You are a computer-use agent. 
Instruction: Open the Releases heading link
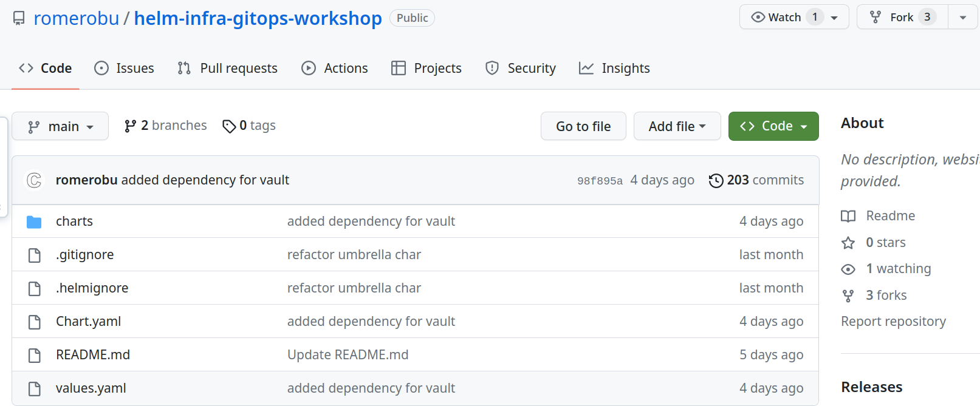tap(871, 387)
